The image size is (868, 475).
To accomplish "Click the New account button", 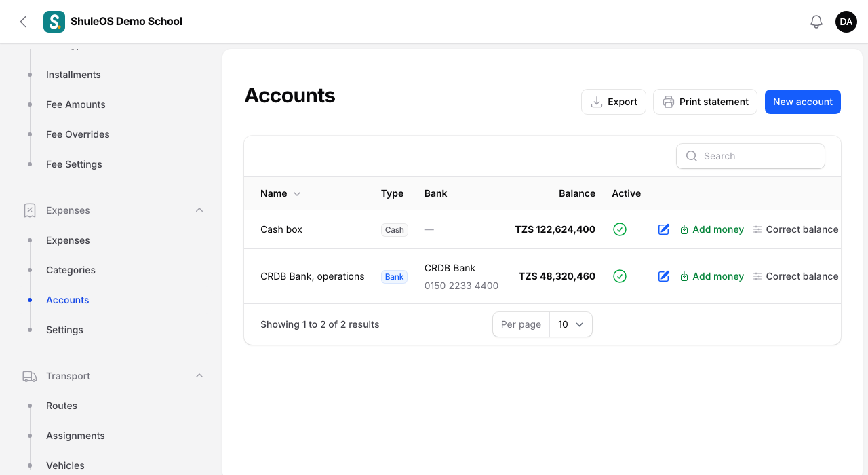I will (803, 102).
